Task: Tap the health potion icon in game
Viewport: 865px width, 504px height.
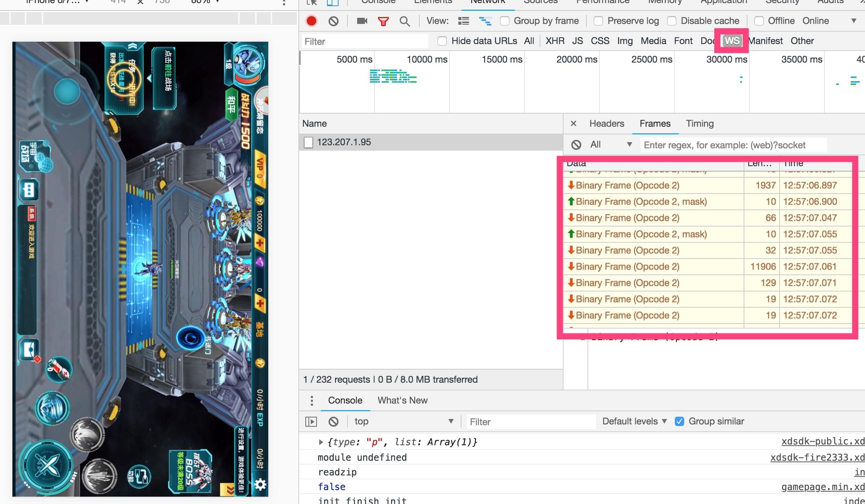Action: tap(59, 369)
